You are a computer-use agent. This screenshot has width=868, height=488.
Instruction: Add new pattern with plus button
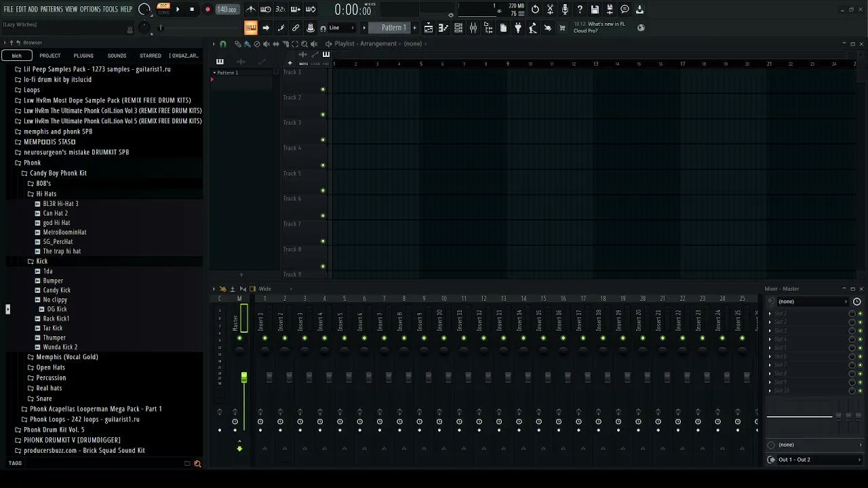click(415, 28)
